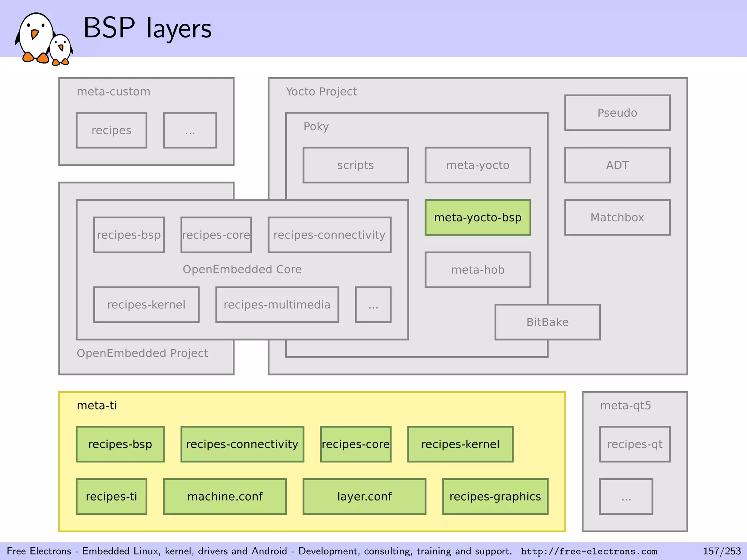Select the scripts box in Poky
The image size is (747, 560).
coord(355,165)
